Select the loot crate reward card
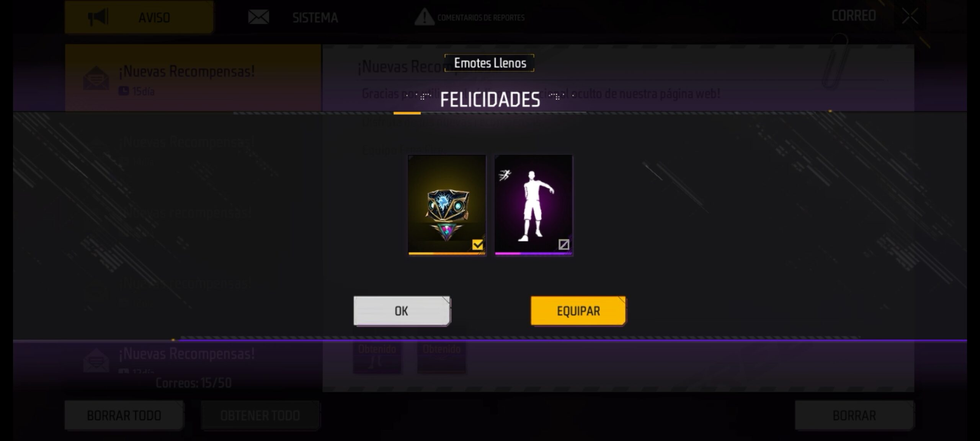This screenshot has width=980, height=441. pyautogui.click(x=447, y=205)
